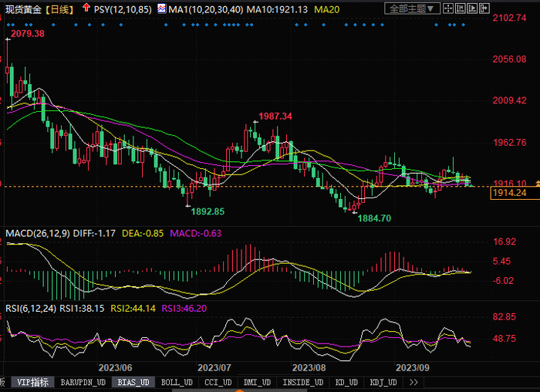Click the 2079.38 high price marker

24,34
